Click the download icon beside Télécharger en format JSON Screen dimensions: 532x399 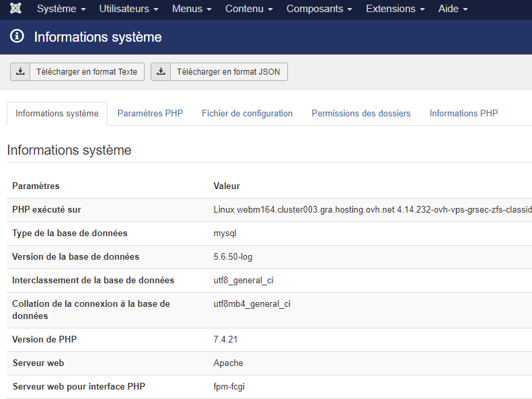click(x=161, y=71)
